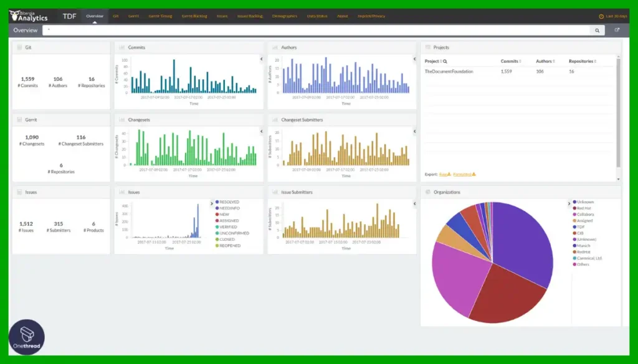Image resolution: width=638 pixels, height=364 pixels.
Task: Toggle CLOSED series in Issues legend
Action: point(225,240)
